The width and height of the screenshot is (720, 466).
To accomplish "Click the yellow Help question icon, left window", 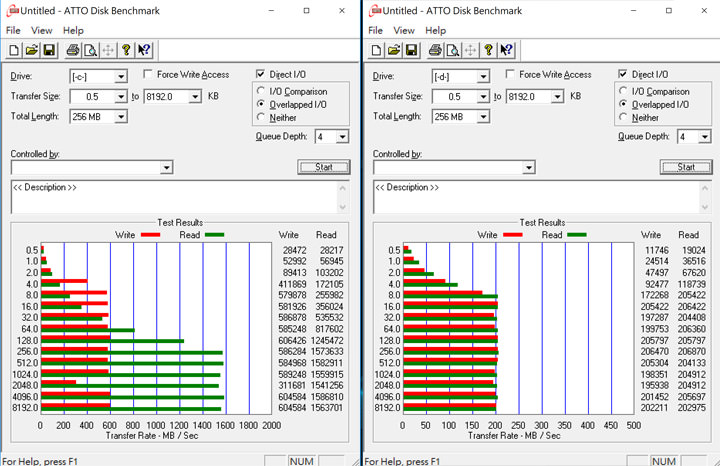I will point(126,49).
